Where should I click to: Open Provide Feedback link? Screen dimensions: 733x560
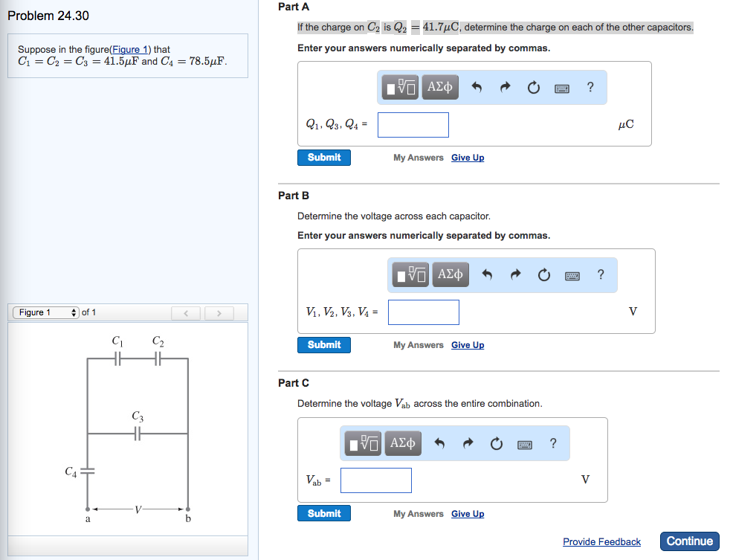(x=601, y=541)
